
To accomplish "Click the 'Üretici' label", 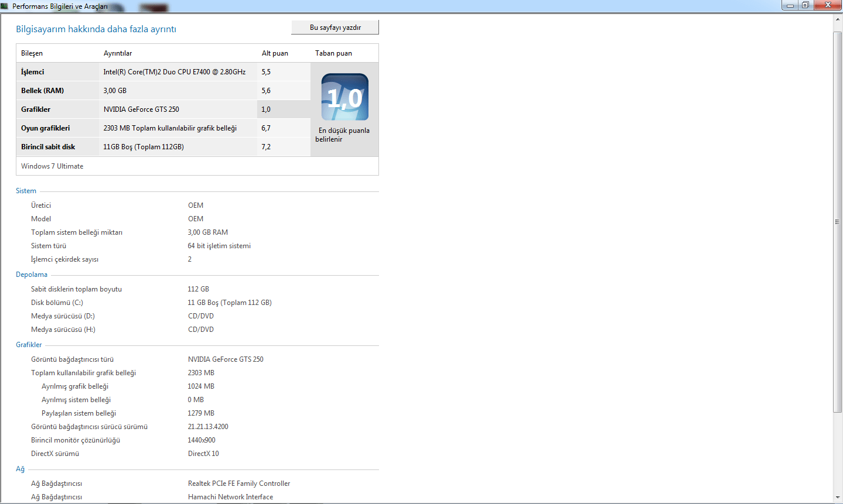I will coord(41,205).
